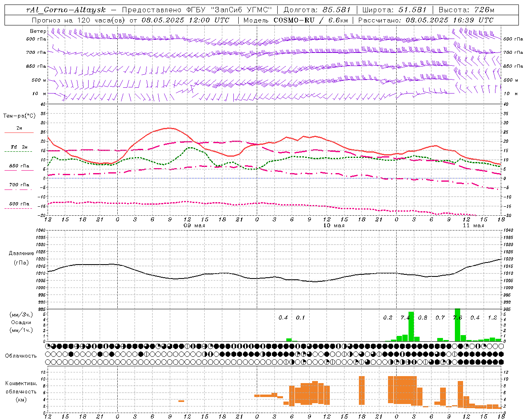Click the 'Ветер' wind panel label

click(38, 31)
